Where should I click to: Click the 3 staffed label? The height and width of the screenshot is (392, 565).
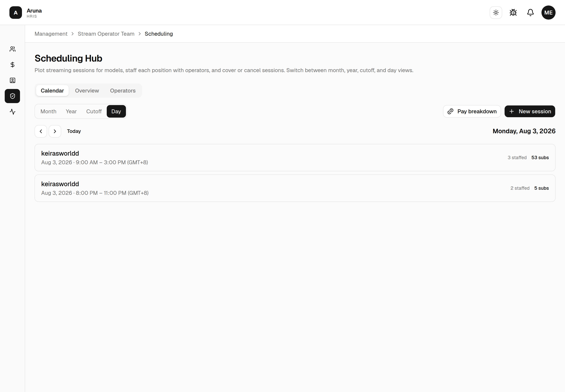(x=517, y=158)
